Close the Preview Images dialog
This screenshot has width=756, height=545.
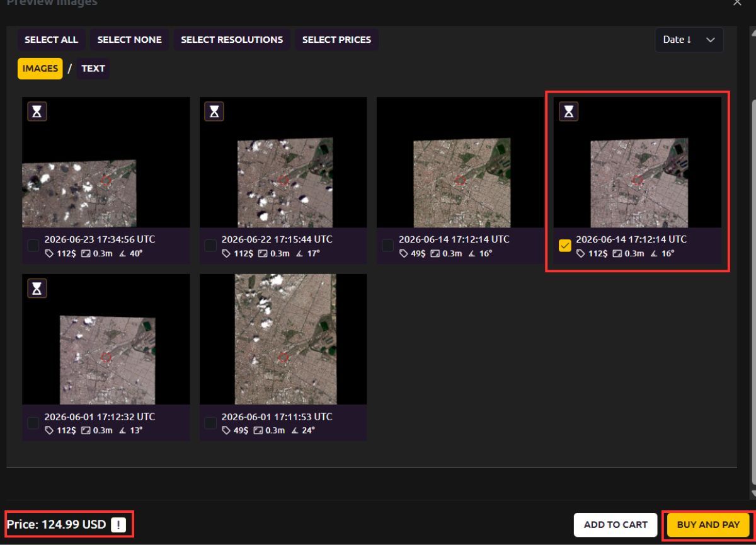(x=738, y=3)
